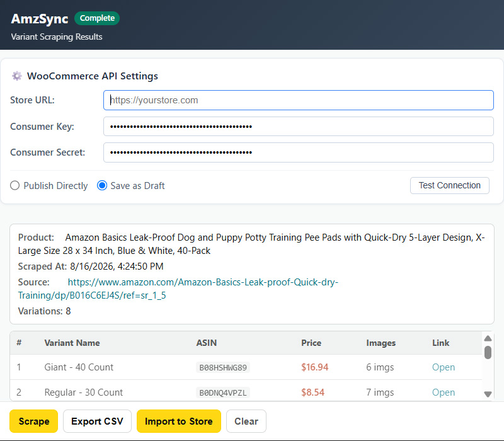This screenshot has width=504, height=441.
Task: Click the Link column header
Action: click(440, 343)
